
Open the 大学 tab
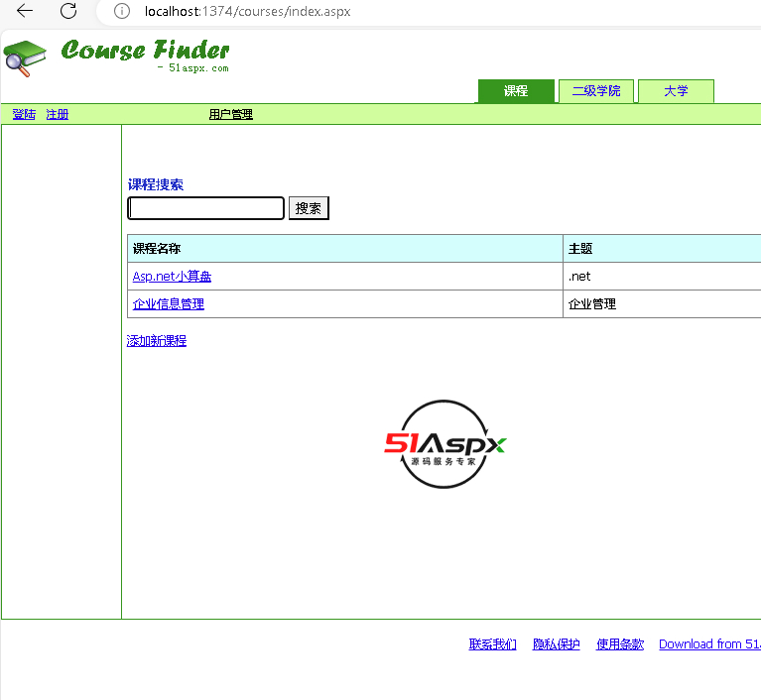pyautogui.click(x=676, y=91)
